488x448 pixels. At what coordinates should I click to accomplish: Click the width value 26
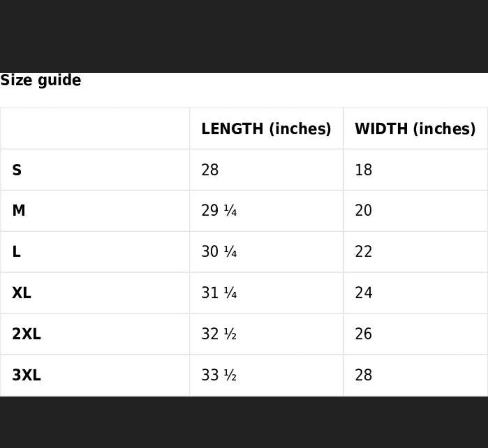(363, 334)
